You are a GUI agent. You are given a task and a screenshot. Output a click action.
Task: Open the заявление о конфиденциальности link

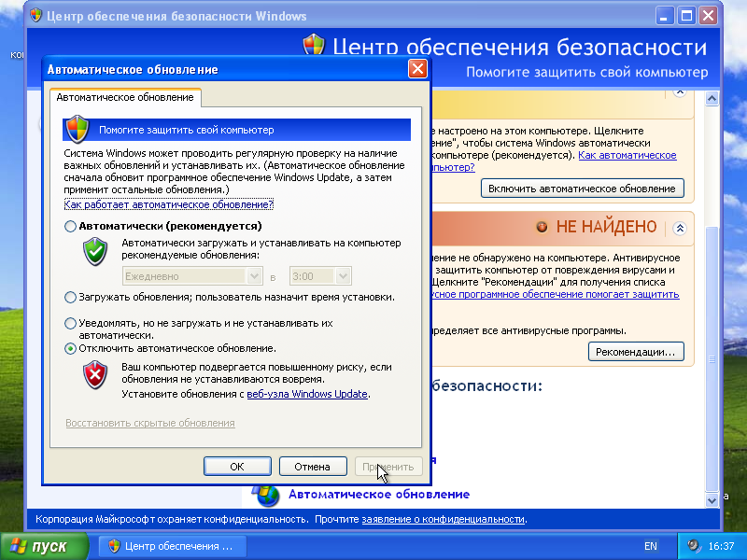[x=443, y=519]
